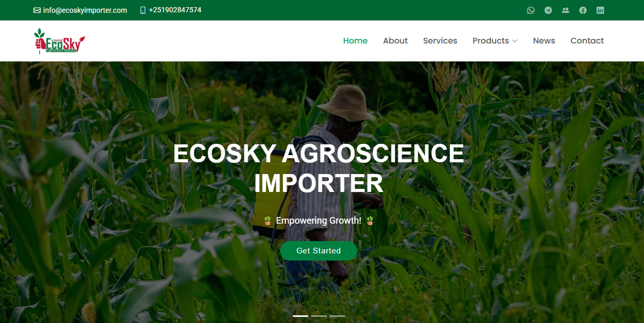
Task: Navigate to Services
Action: pyautogui.click(x=440, y=41)
